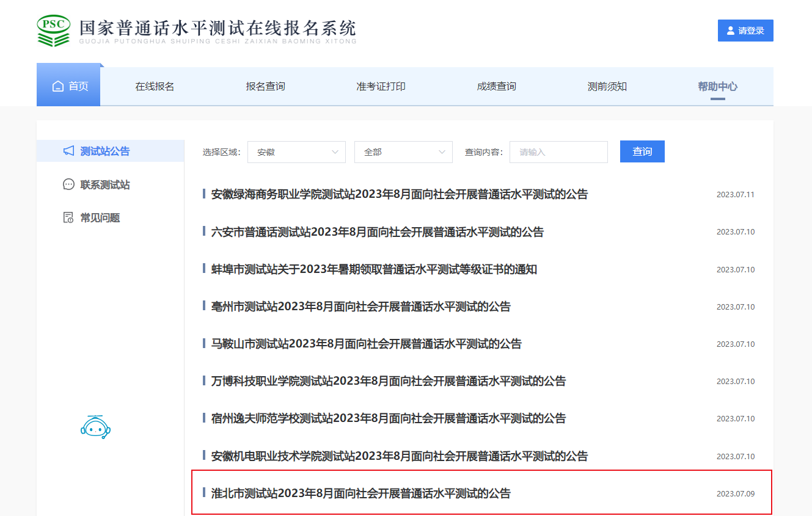Expand the 安徽 region dropdown
812x516 pixels.
pyautogui.click(x=296, y=152)
